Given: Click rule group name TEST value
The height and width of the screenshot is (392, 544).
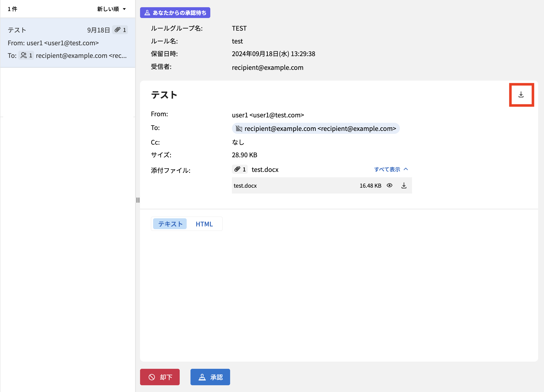Looking at the screenshot, I should pos(239,28).
